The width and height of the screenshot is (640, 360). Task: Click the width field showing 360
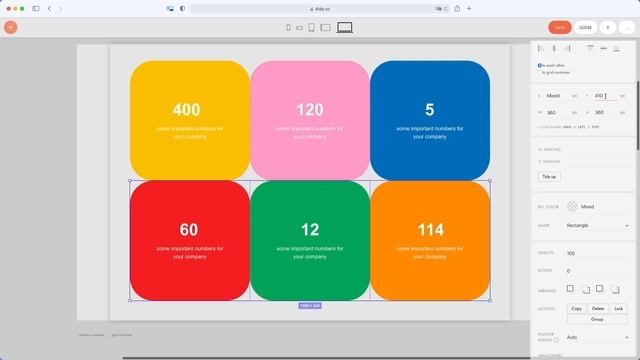coord(558,113)
